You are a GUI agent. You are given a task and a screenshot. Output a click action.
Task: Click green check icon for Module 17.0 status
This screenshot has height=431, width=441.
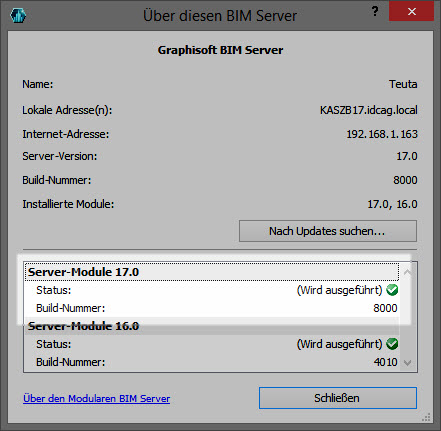point(392,290)
